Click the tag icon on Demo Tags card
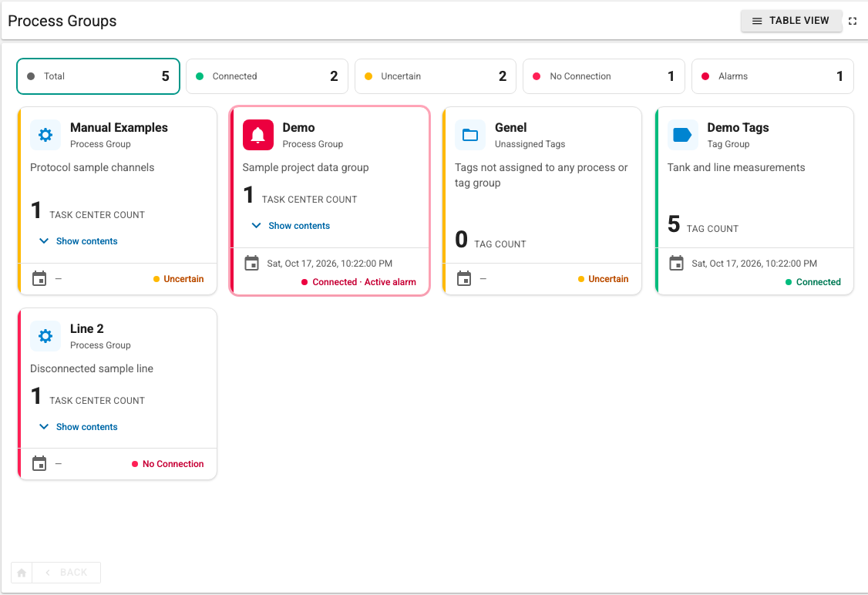 click(x=682, y=135)
